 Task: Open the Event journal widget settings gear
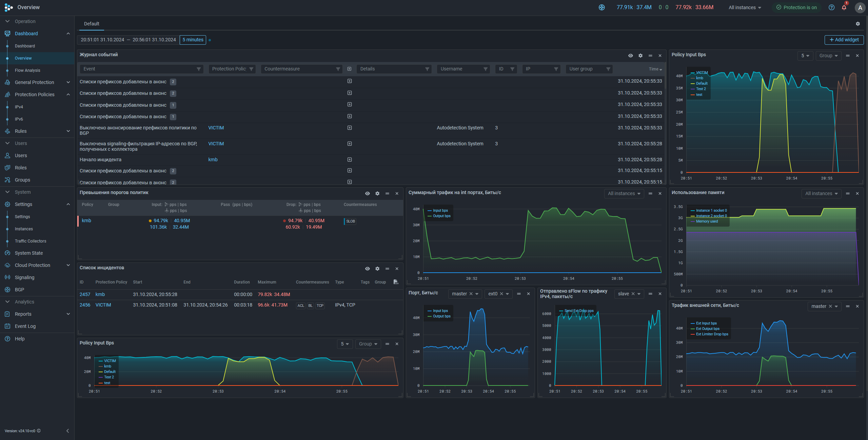pyautogui.click(x=640, y=56)
